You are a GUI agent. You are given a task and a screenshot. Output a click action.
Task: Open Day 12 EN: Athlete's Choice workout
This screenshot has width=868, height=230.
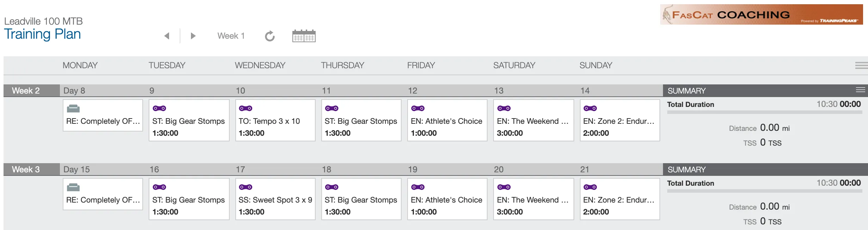447,120
